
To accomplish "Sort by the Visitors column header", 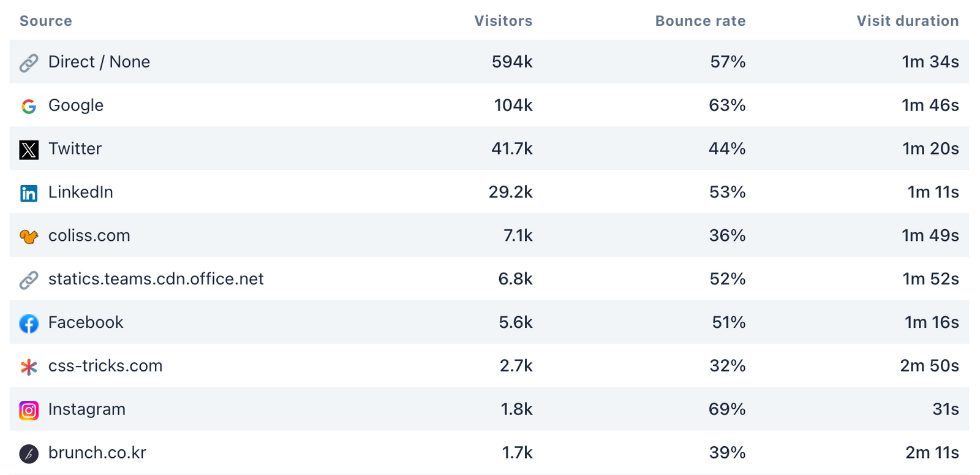I will point(503,21).
